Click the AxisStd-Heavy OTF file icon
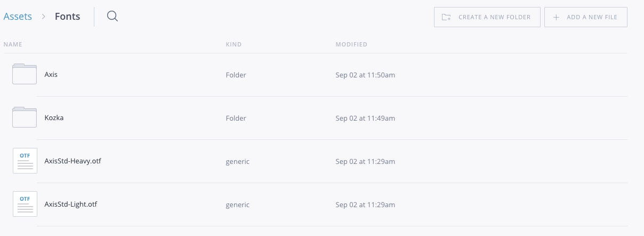644x236 pixels. pos(25,161)
